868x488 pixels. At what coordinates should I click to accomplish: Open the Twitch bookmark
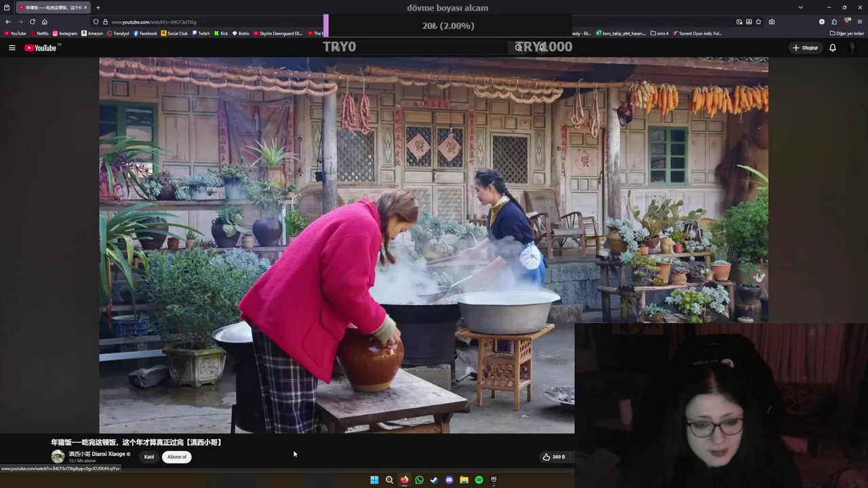(x=201, y=33)
